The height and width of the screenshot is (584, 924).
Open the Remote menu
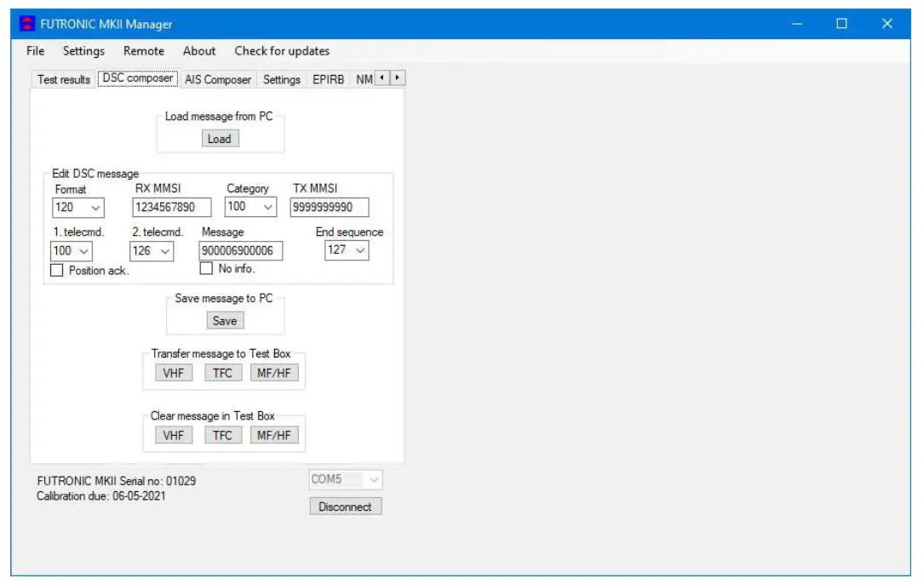click(144, 51)
